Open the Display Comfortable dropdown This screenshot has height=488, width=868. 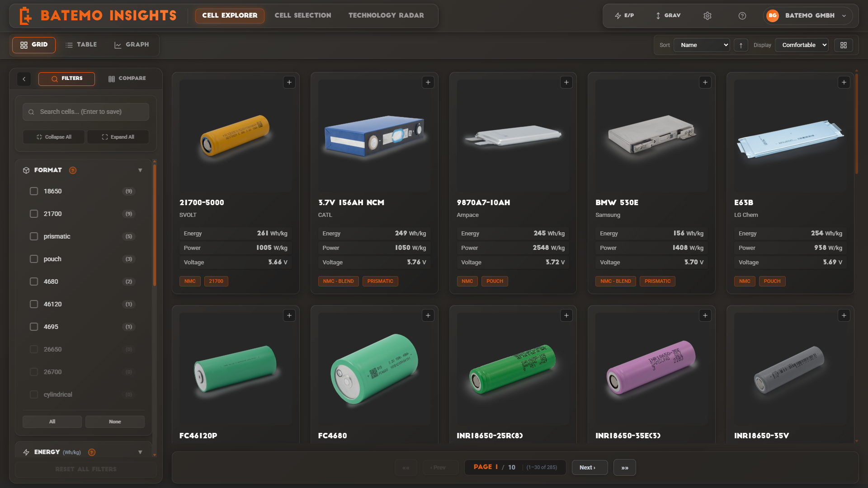point(801,45)
